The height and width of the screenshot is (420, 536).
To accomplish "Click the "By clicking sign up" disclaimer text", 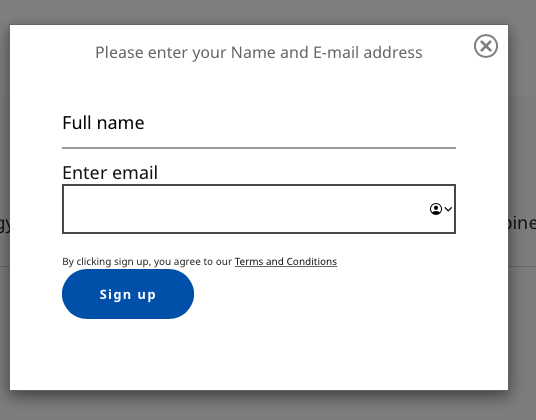I will pyautogui.click(x=147, y=261).
